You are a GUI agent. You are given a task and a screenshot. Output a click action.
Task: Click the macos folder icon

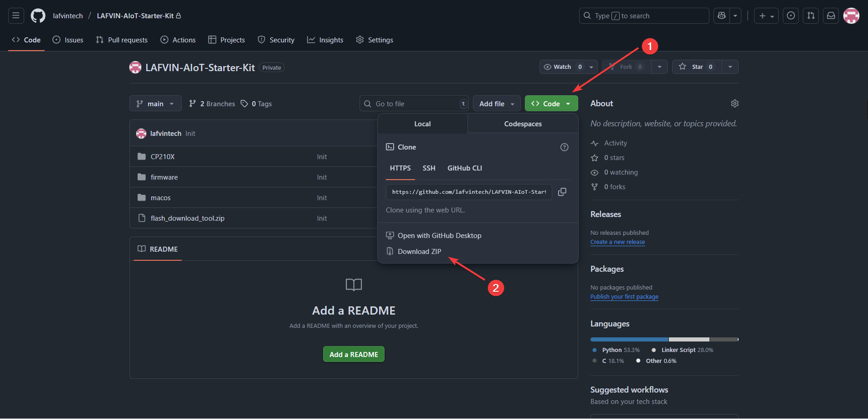coord(142,197)
